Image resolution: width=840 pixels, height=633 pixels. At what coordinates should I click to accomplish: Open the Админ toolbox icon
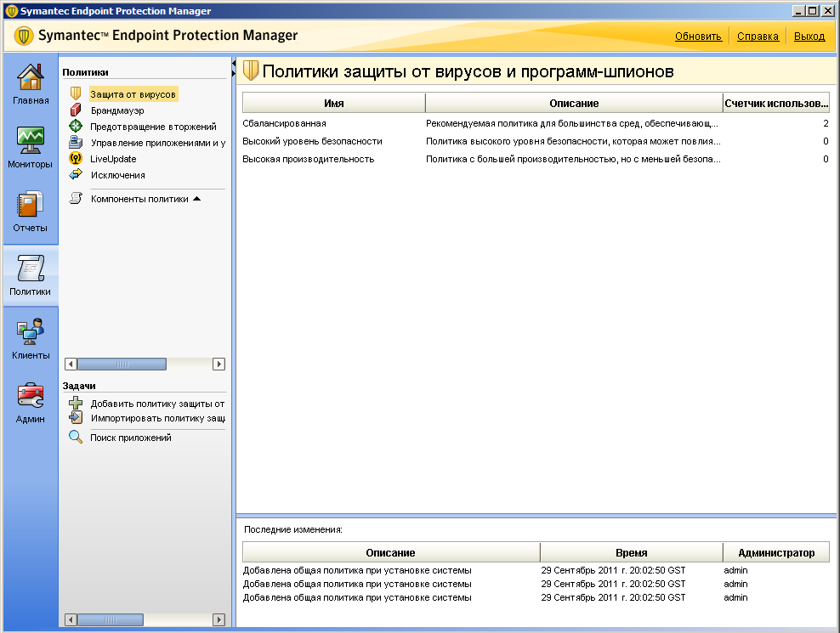pyautogui.click(x=30, y=395)
